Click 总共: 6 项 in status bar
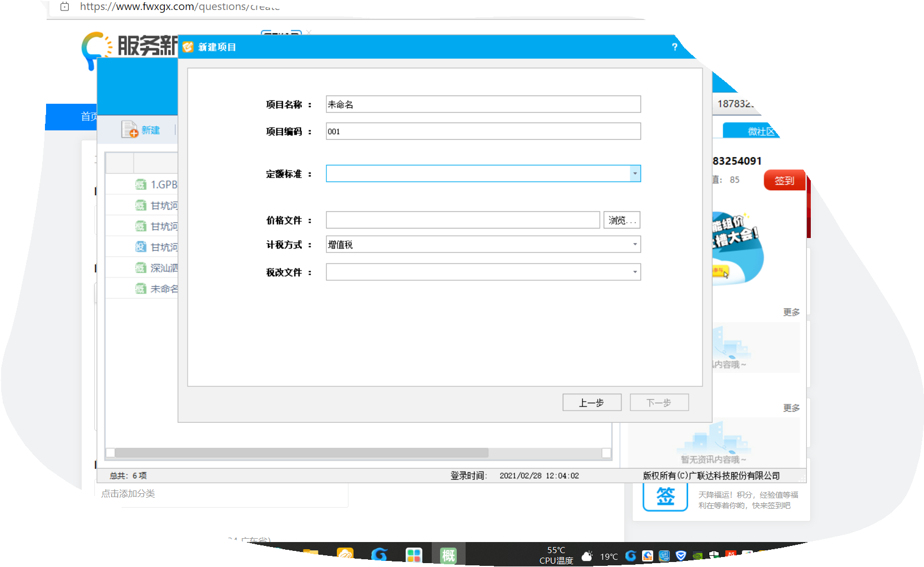Viewport: 924px width, 567px height. coord(128,476)
